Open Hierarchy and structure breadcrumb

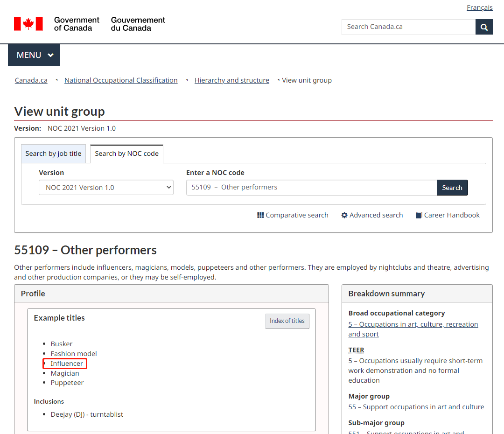(232, 80)
